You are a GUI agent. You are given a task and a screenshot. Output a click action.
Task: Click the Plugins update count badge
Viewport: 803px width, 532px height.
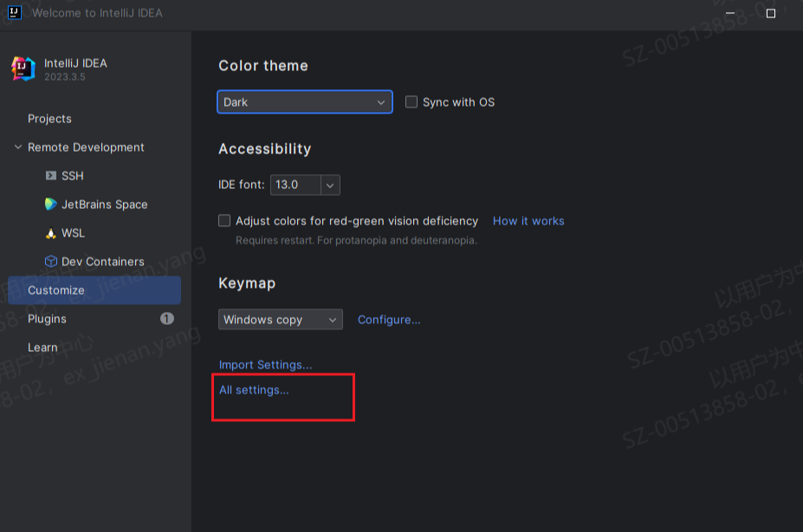(167, 319)
